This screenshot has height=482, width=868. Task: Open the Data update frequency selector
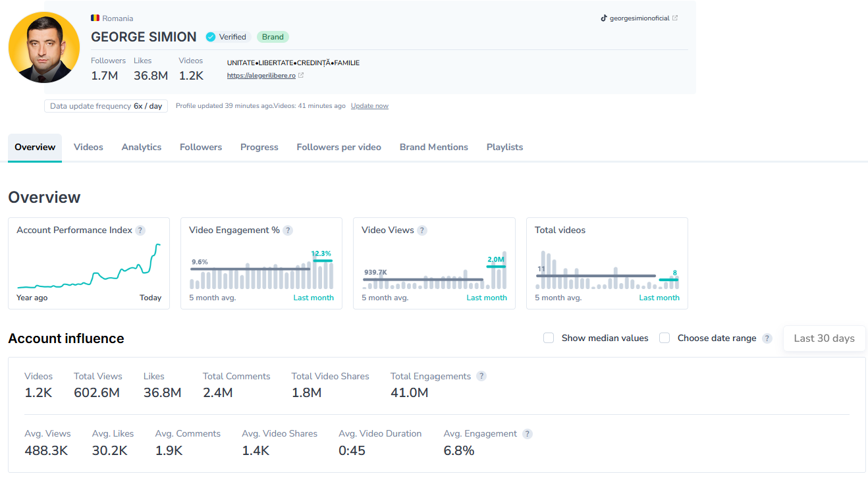(106, 106)
